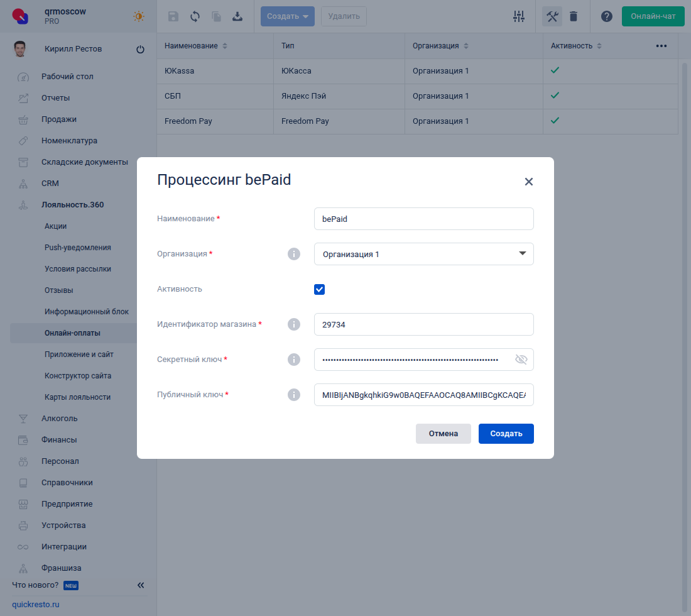This screenshot has width=691, height=616.
Task: Click the Финансы wallet icon
Action: click(23, 440)
